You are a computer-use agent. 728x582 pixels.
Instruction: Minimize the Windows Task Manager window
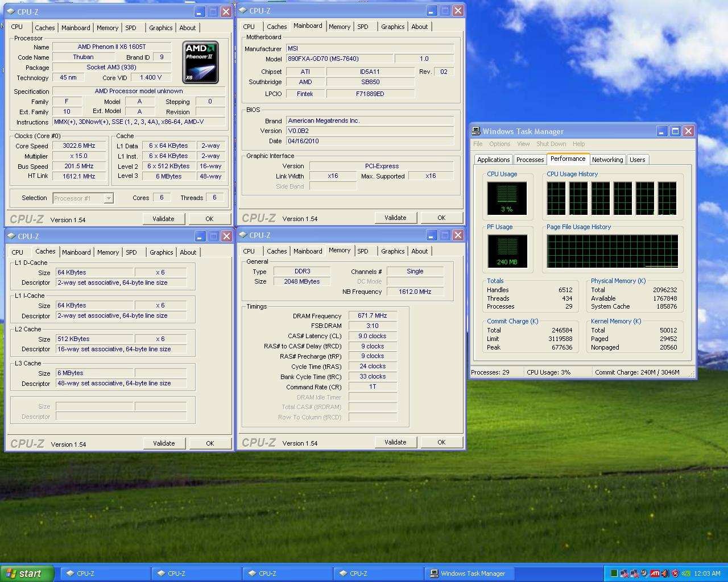click(661, 131)
